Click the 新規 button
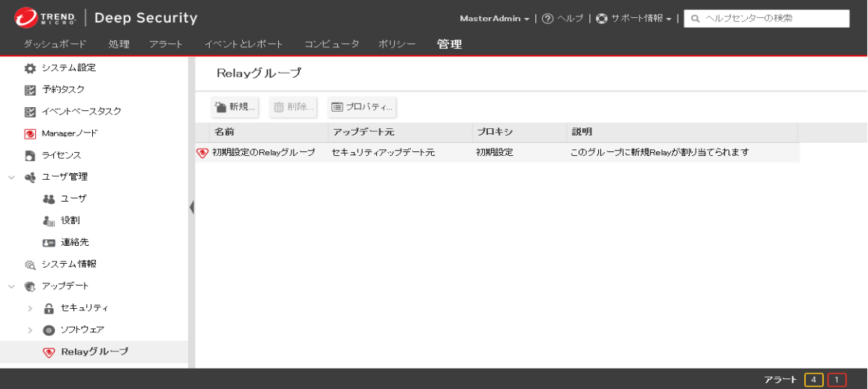The image size is (868, 389). tap(235, 107)
